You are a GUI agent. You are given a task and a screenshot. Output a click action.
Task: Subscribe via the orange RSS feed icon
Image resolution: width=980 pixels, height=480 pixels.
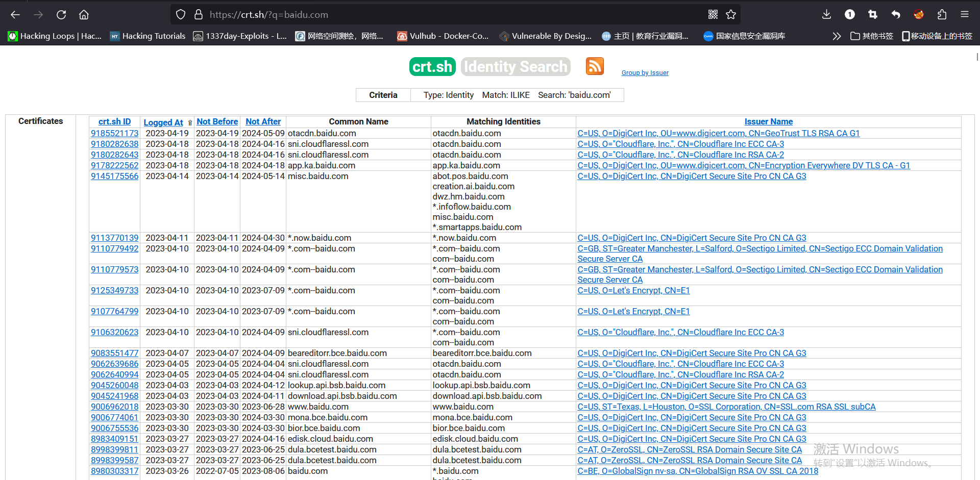pyautogui.click(x=595, y=66)
